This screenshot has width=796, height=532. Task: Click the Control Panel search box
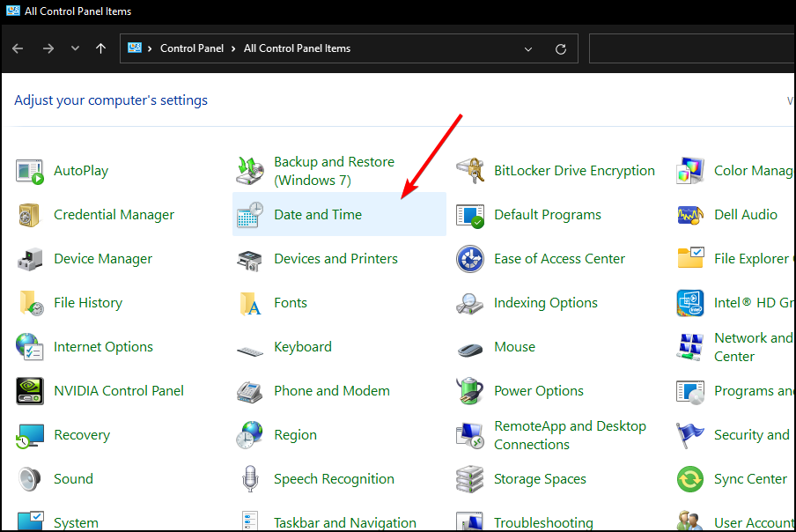tap(691, 48)
